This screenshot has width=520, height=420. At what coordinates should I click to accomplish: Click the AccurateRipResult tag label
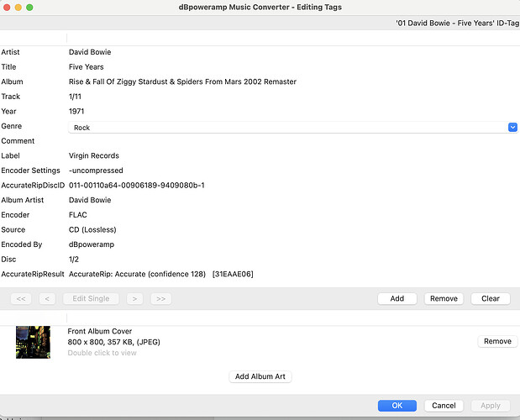[33, 274]
